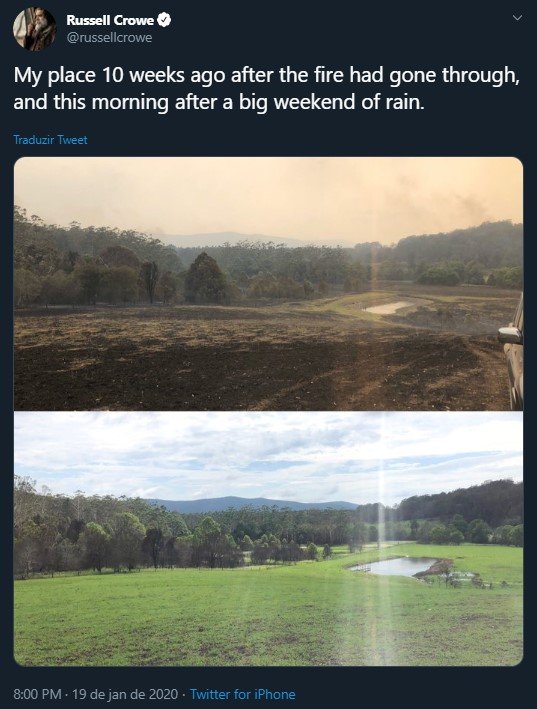537x709 pixels.
Task: Click the blue verified badge icon
Action: [164, 20]
